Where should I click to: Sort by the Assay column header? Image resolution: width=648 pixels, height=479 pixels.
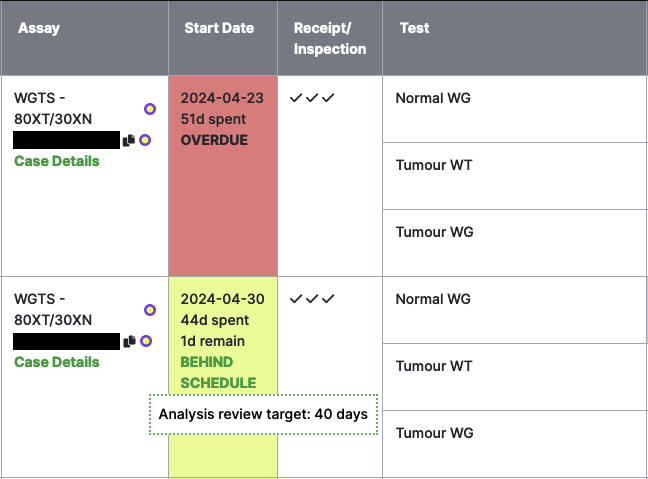click(x=39, y=28)
